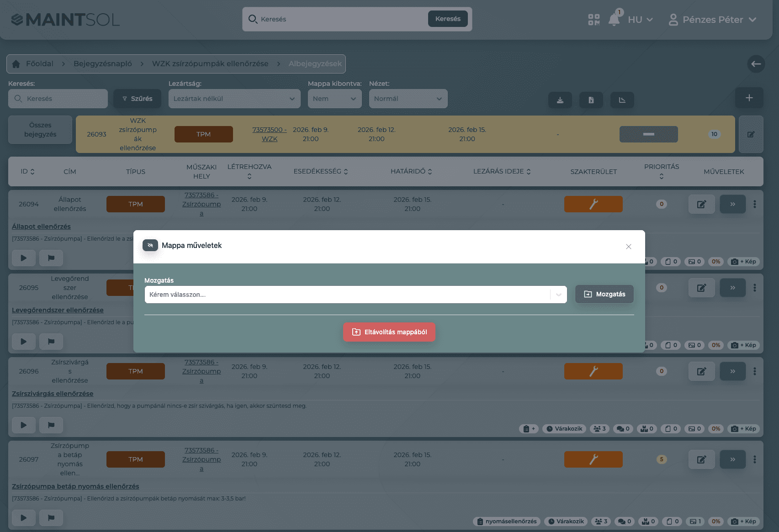Click the back arrow icon
This screenshot has width=779, height=532.
click(x=756, y=64)
